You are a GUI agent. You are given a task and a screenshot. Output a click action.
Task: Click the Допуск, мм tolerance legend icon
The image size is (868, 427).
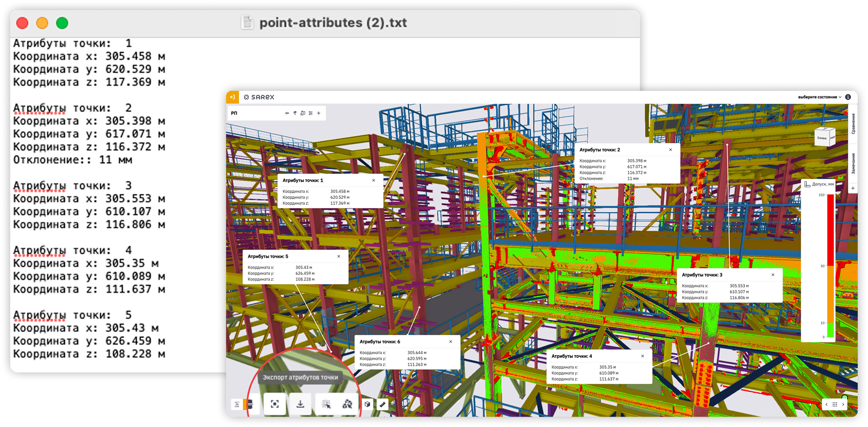coord(807,184)
